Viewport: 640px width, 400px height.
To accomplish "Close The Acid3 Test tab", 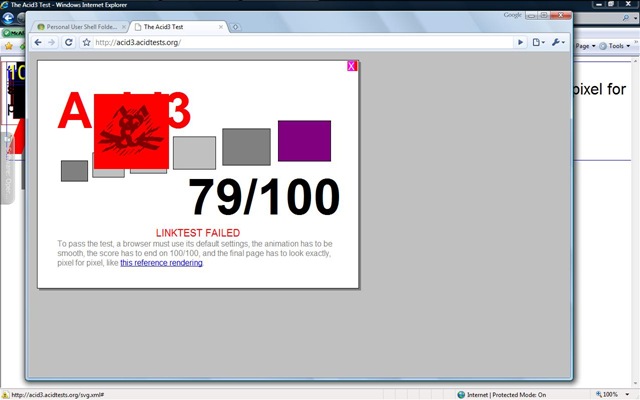I will click(221, 27).
